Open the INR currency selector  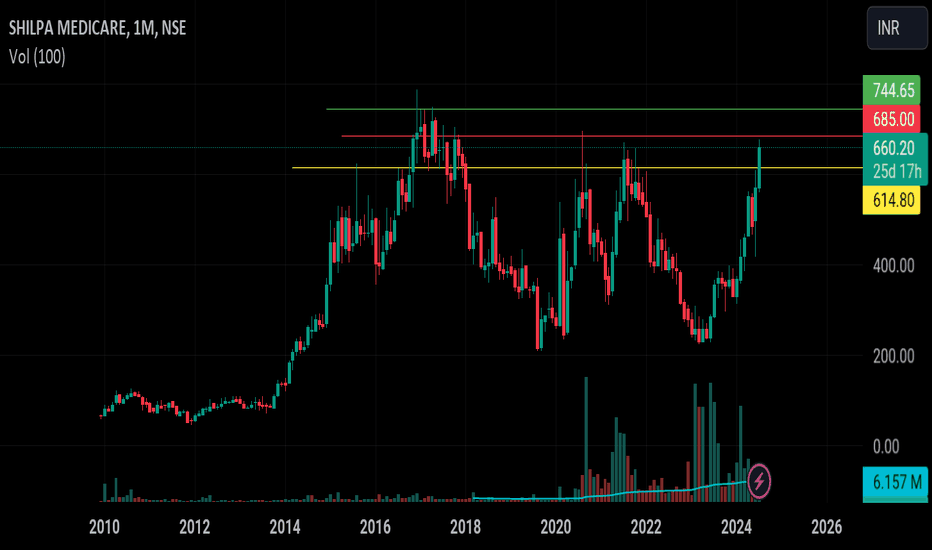897,28
